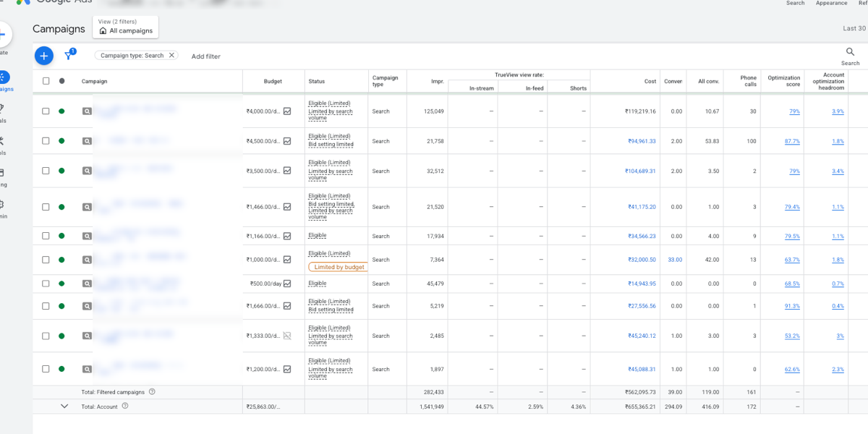
Task: Click the status dot column header
Action: [61, 81]
